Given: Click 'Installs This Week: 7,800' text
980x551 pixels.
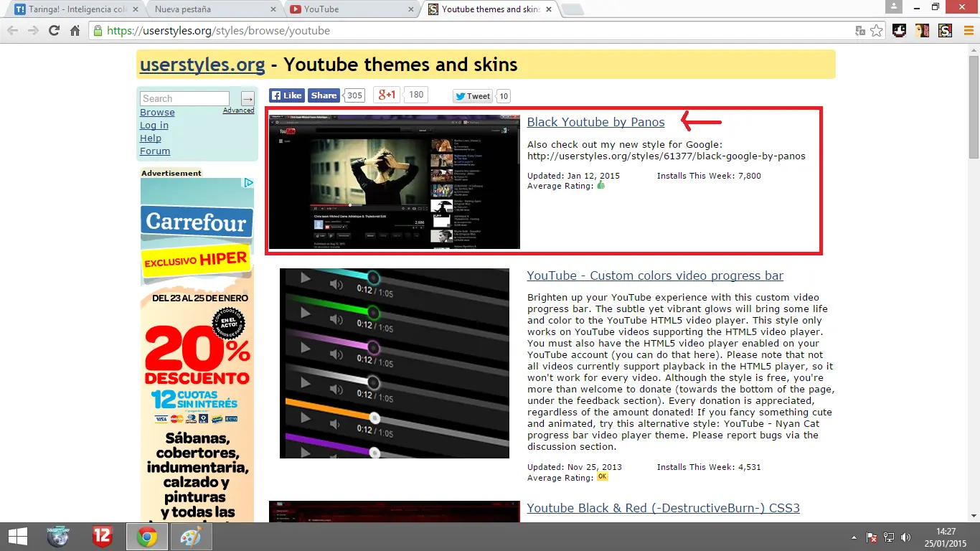Looking at the screenshot, I should click(x=709, y=176).
